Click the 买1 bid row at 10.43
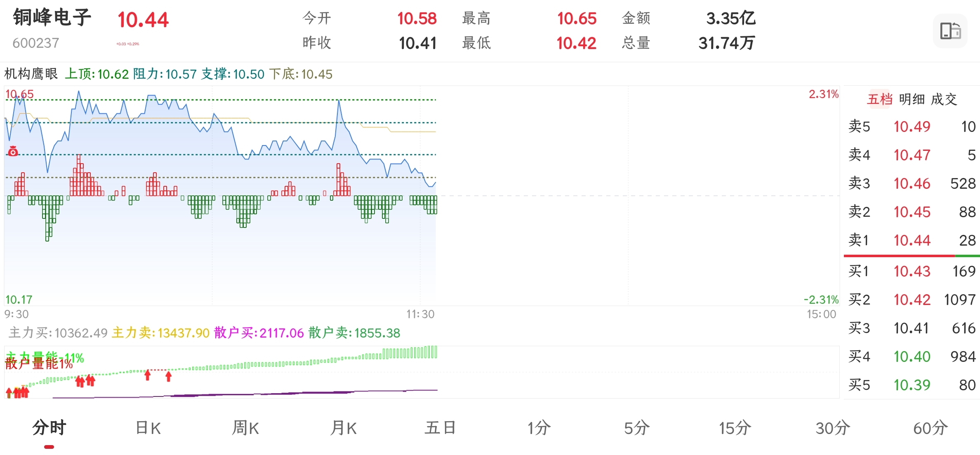 912,271
